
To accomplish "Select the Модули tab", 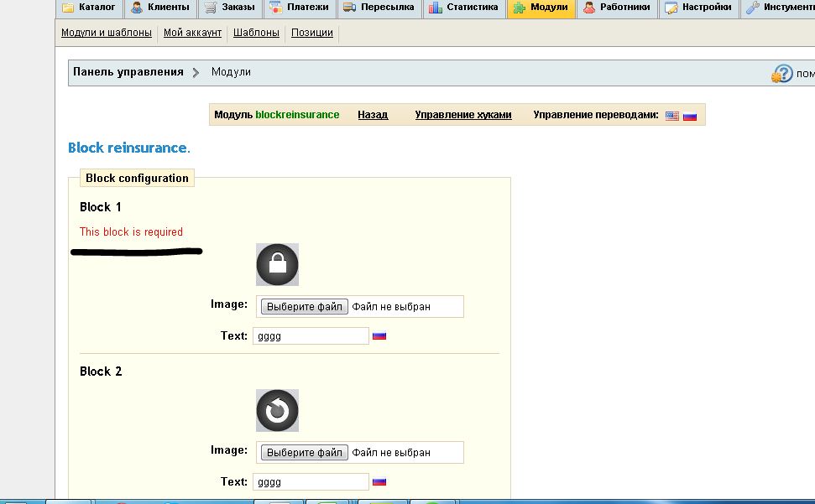I will coord(541,8).
